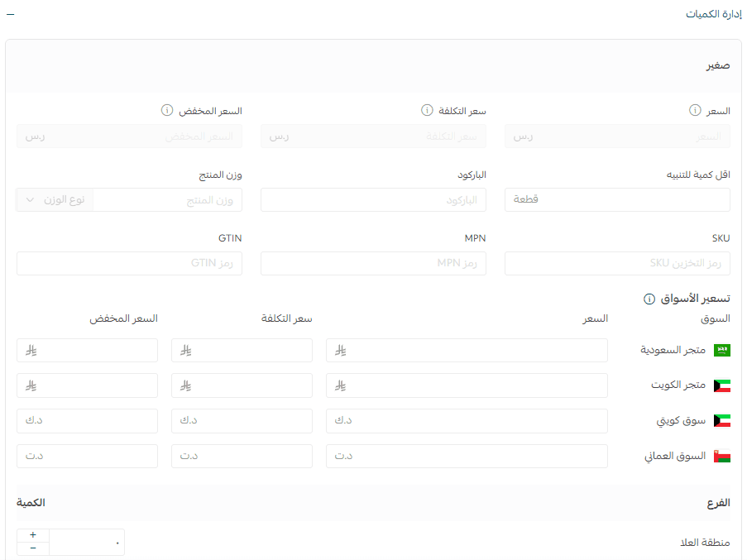The height and width of the screenshot is (560, 747).
Task: Increase quantity for منطقة العلا with plus
Action: (x=33, y=535)
